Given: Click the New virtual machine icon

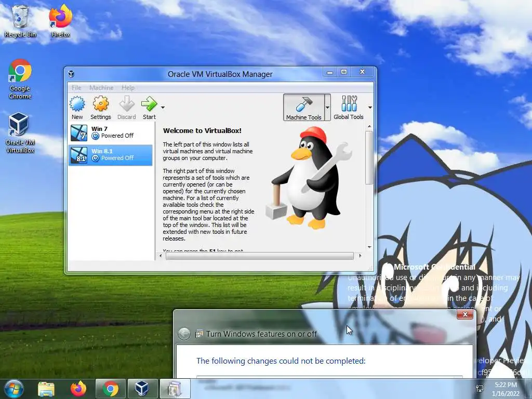Looking at the screenshot, I should click(x=77, y=108).
